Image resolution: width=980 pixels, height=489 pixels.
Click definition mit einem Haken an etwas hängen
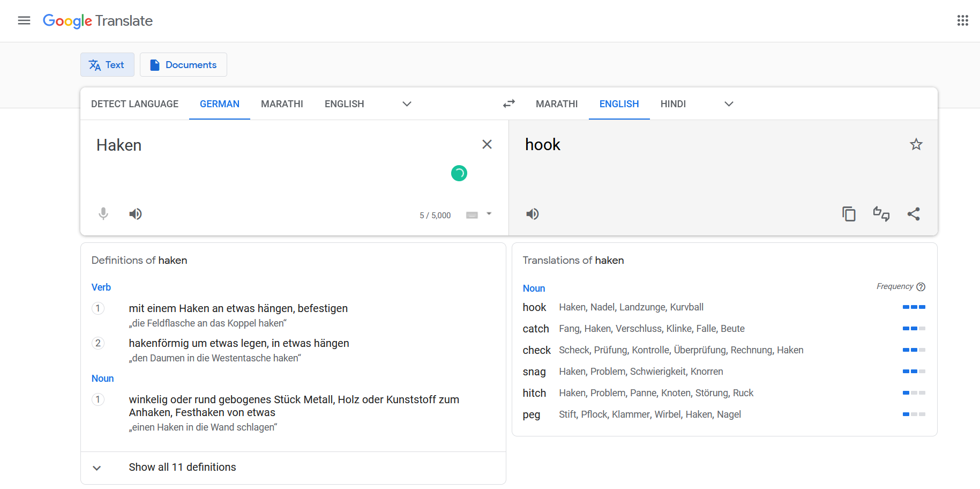tap(238, 308)
